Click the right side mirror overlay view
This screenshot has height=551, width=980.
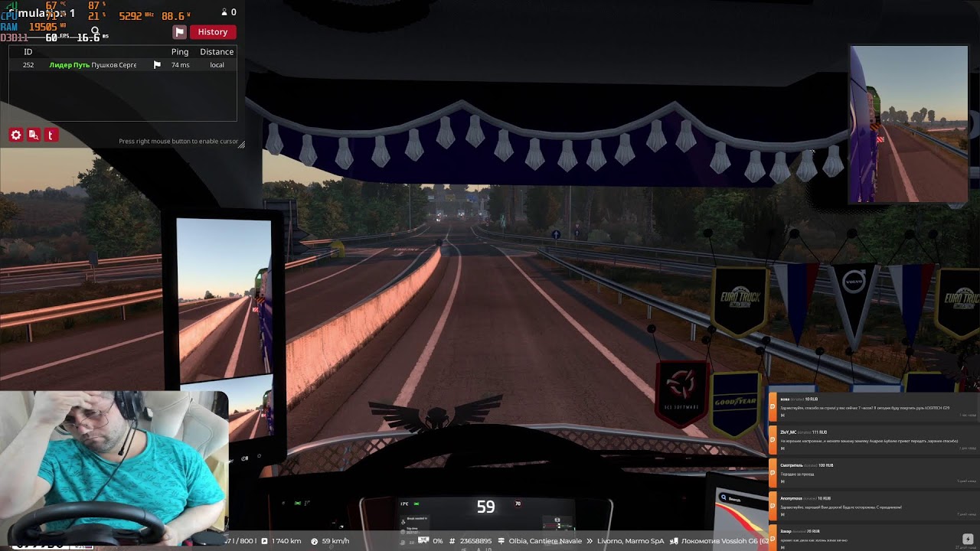click(x=908, y=125)
